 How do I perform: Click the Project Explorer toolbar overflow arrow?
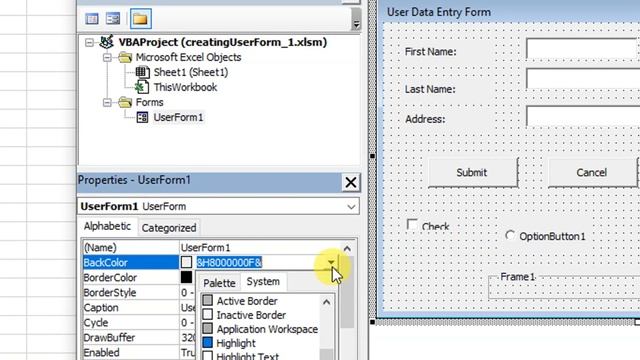[x=356, y=19]
